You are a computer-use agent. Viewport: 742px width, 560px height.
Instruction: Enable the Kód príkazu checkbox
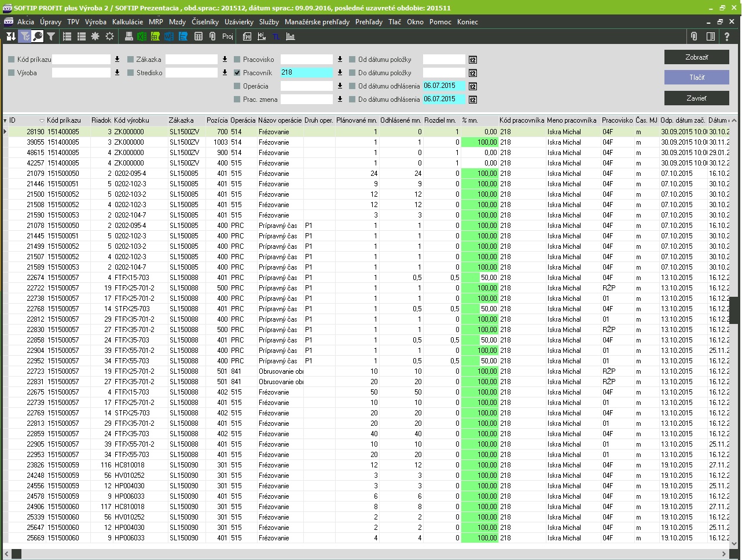[12, 60]
